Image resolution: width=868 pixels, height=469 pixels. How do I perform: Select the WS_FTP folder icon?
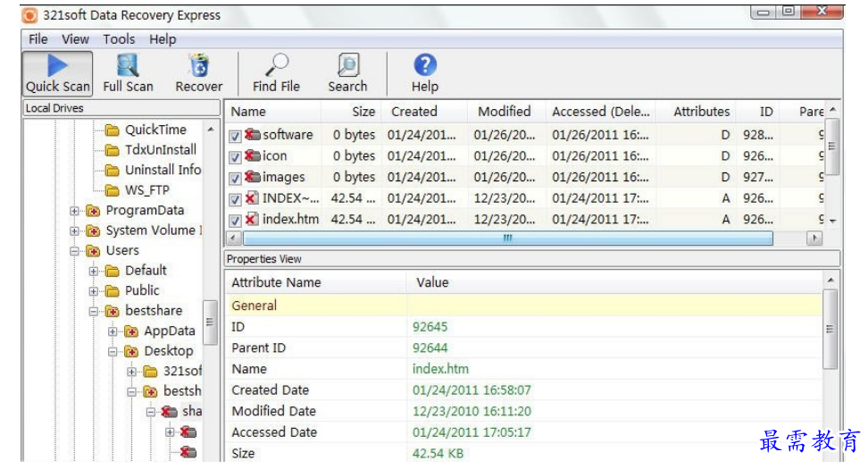[x=113, y=190]
